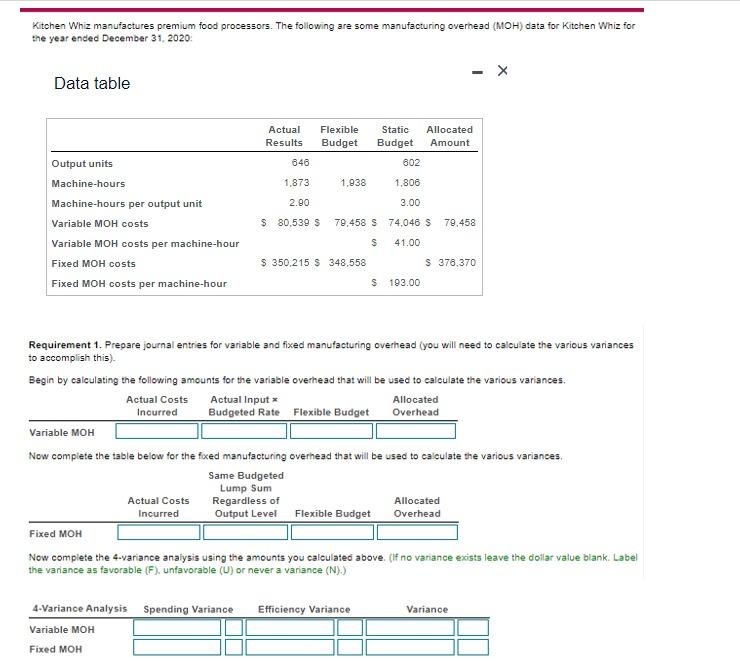Click Fixed MOH Efficiency Variance amount field
Screen dimensions: 740x662
click(x=290, y=647)
